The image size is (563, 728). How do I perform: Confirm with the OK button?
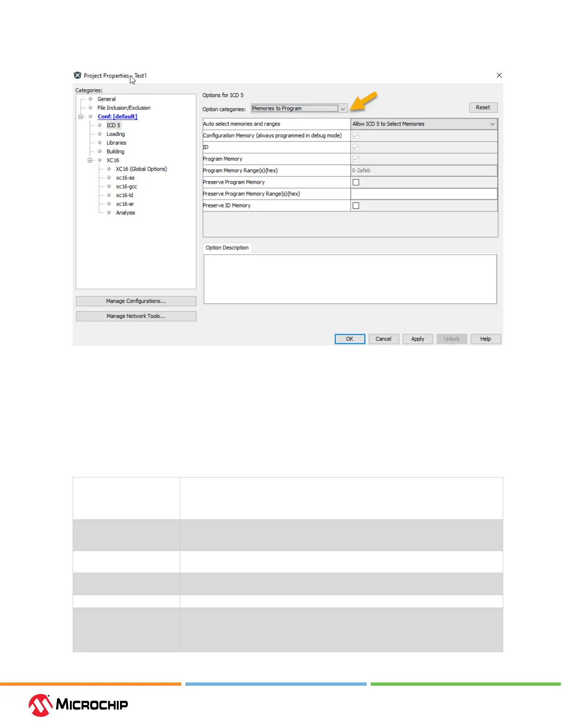350,339
